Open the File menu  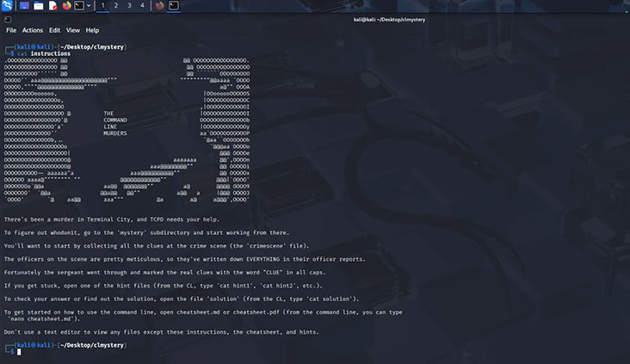coord(11,30)
